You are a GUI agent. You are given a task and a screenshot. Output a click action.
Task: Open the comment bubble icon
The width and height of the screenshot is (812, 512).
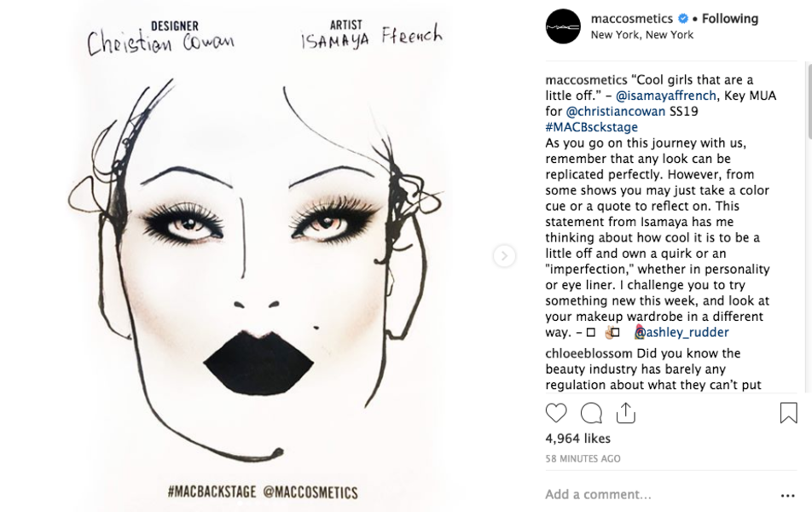click(591, 413)
